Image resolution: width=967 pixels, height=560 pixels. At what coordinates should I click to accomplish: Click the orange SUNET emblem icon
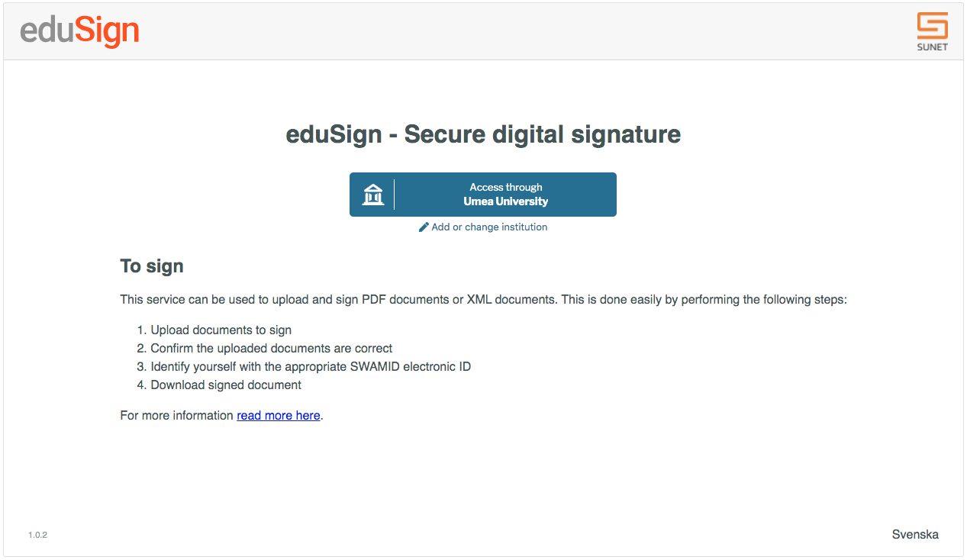[x=932, y=26]
